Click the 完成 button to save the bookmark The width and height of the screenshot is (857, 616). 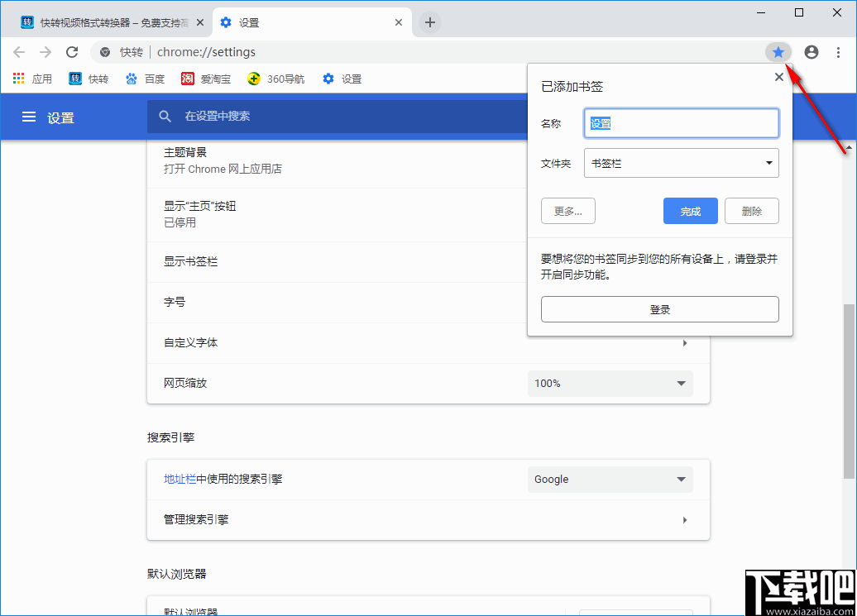click(690, 211)
